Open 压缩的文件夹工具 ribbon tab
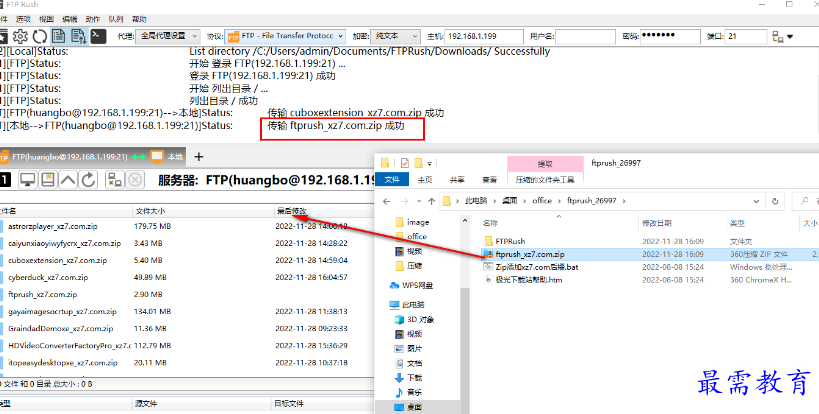Viewport: 819px width, 414px height. (545, 180)
